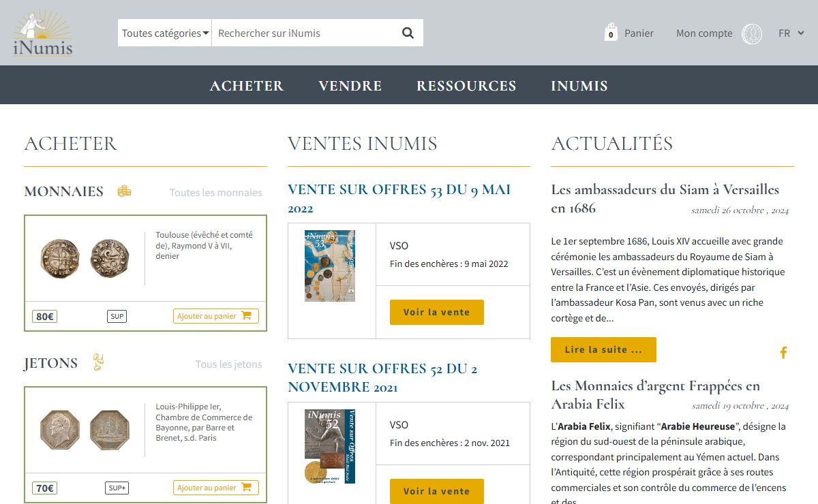
Task: Click the Louis-Philippe octagonal jeton image
Action: [x=85, y=429]
